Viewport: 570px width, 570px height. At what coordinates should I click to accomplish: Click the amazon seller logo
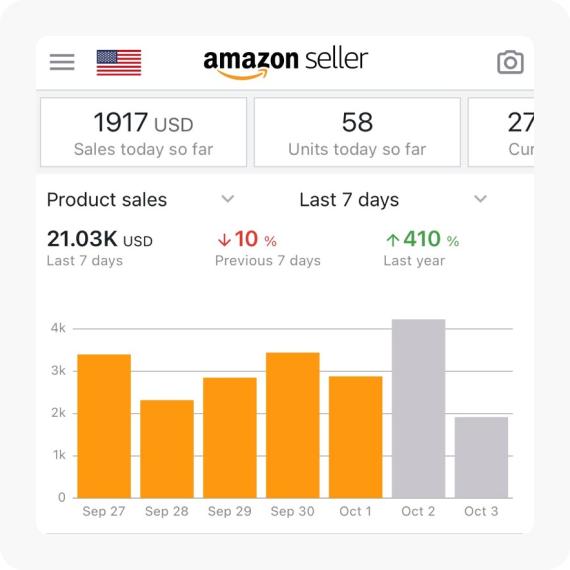click(x=286, y=64)
